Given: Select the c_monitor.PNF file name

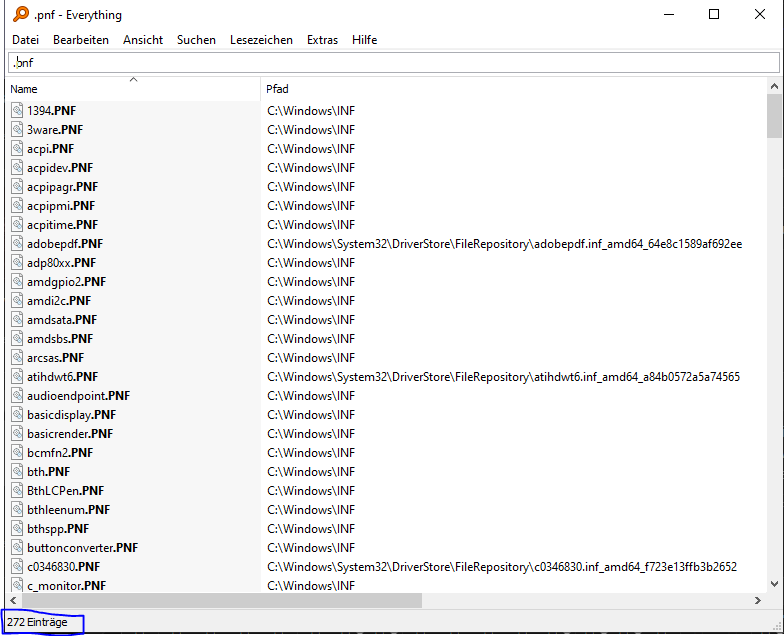Looking at the screenshot, I should 66,586.
